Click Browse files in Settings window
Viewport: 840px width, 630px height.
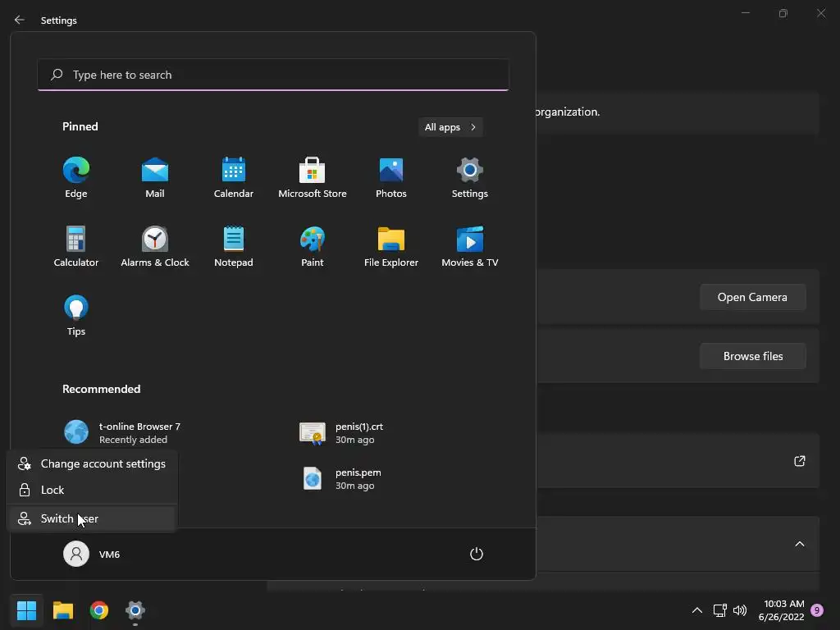[x=753, y=356]
